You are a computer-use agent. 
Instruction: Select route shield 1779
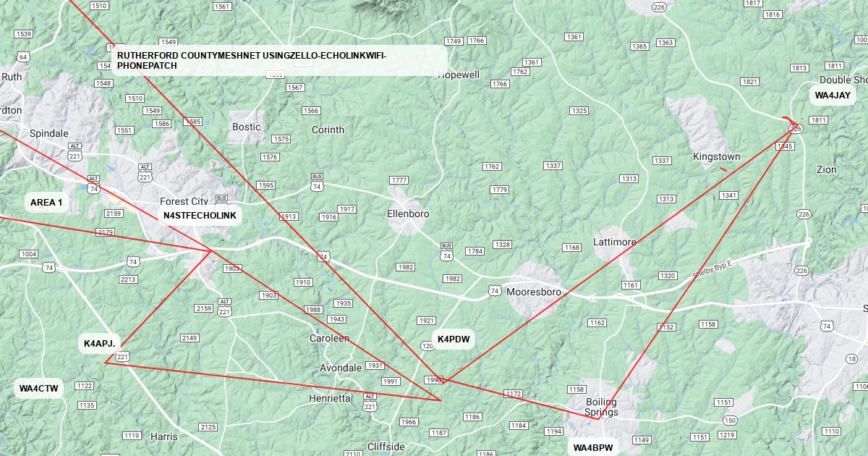tap(499, 190)
